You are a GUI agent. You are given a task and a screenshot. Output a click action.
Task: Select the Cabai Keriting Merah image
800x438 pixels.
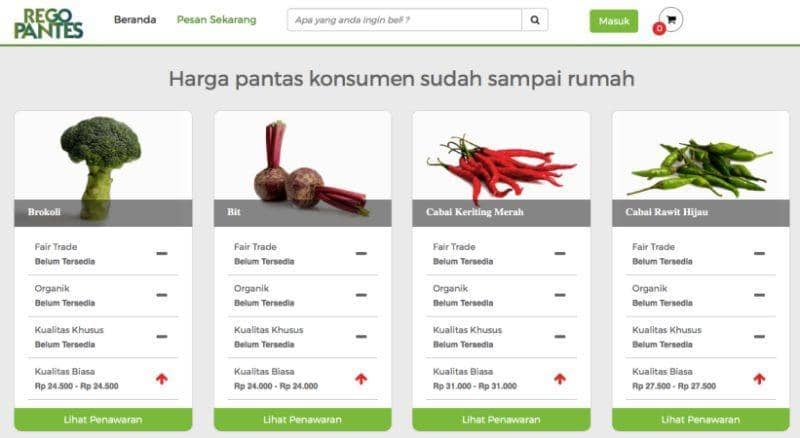pyautogui.click(x=501, y=168)
